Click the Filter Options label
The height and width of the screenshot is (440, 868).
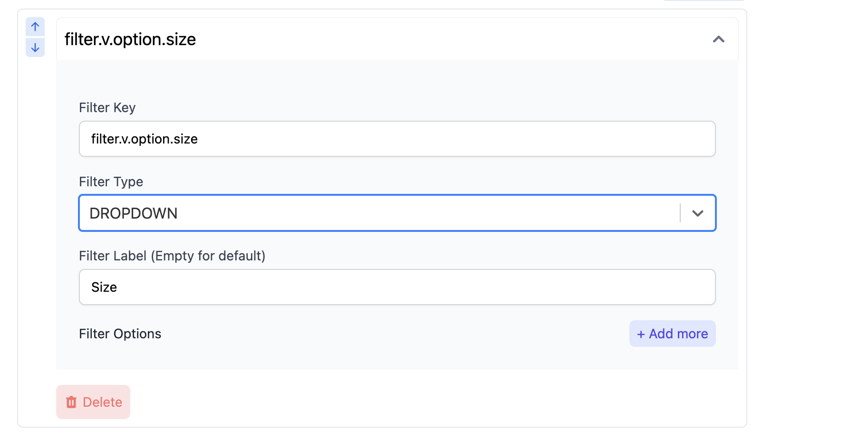point(120,334)
